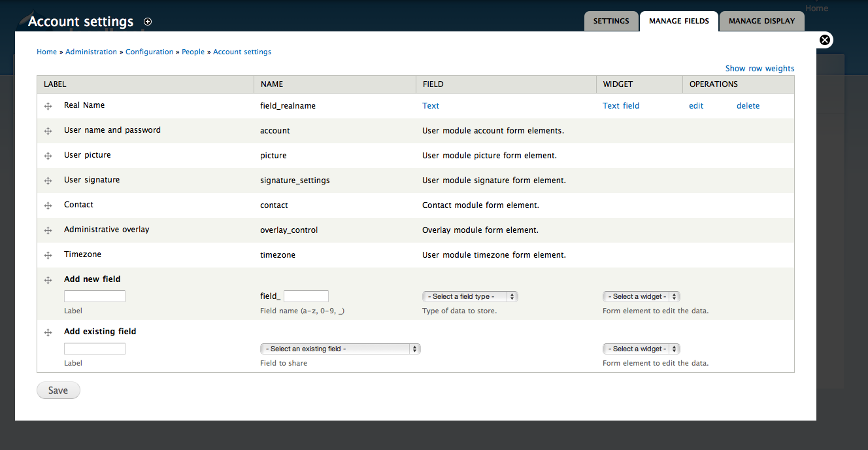Click the drag handle for Add new field
Screen dimensions: 868x450
[x=48, y=280]
